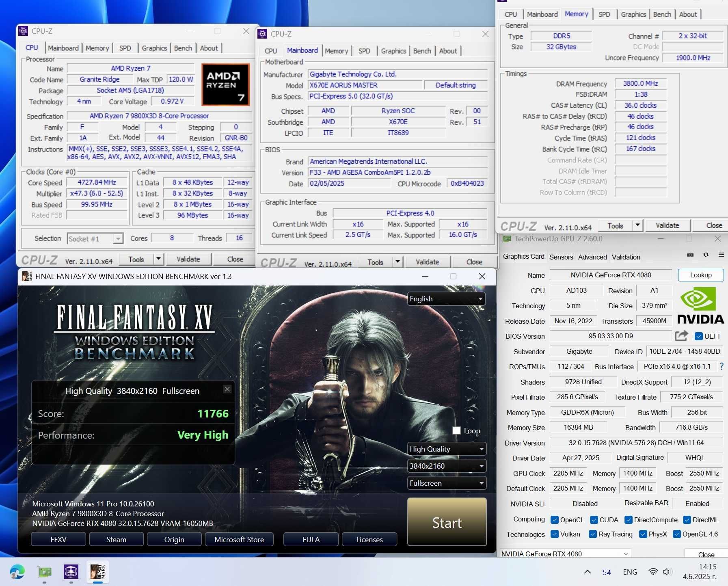
Task: Open the Socket #1 selection dropdown
Action: (x=95, y=238)
